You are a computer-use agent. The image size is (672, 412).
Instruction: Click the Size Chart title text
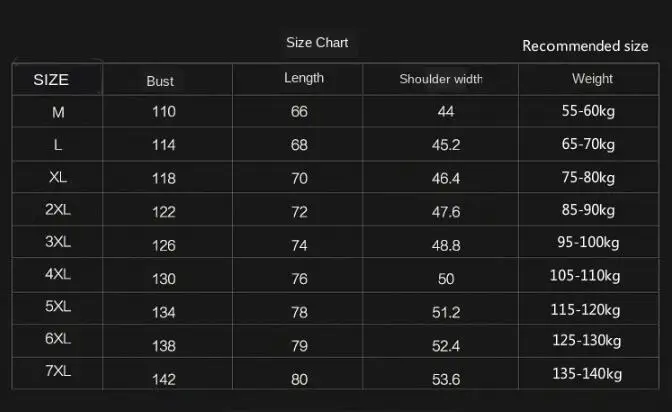[317, 43]
